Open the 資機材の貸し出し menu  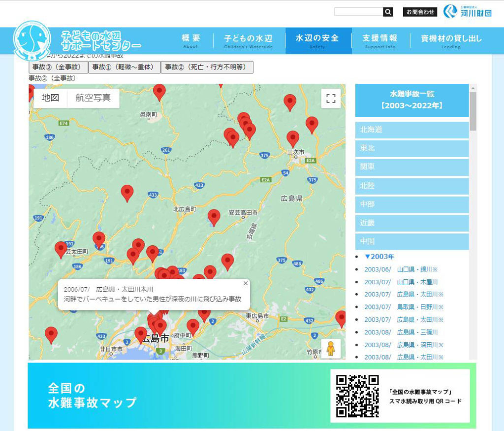pyautogui.click(x=451, y=41)
